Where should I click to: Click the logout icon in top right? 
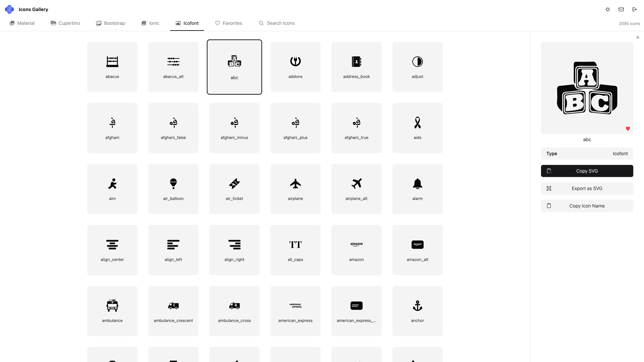click(x=634, y=9)
